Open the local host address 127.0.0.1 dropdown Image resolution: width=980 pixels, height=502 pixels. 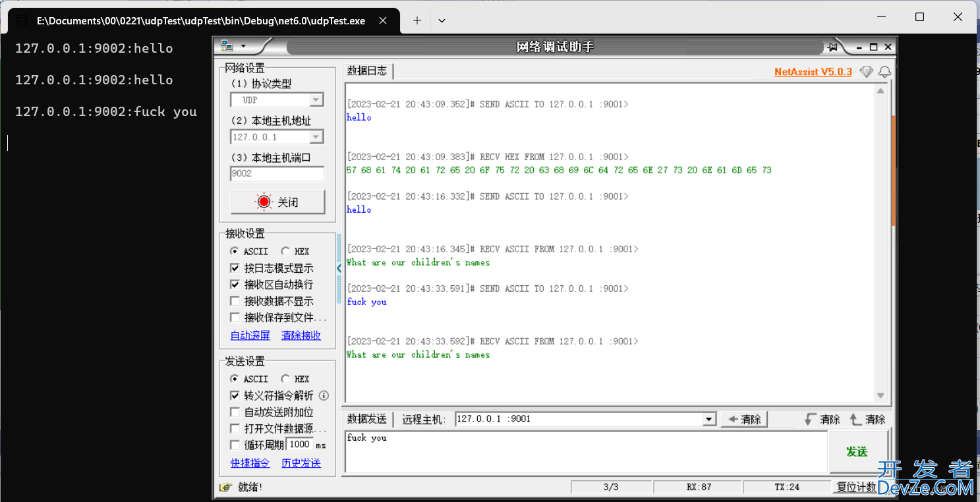pos(316,137)
